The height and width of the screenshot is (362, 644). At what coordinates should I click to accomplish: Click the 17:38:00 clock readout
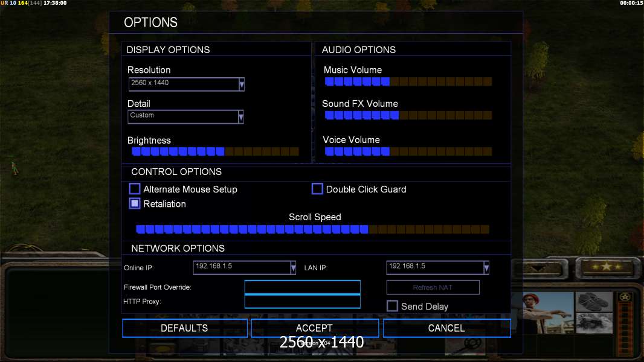[55, 3]
